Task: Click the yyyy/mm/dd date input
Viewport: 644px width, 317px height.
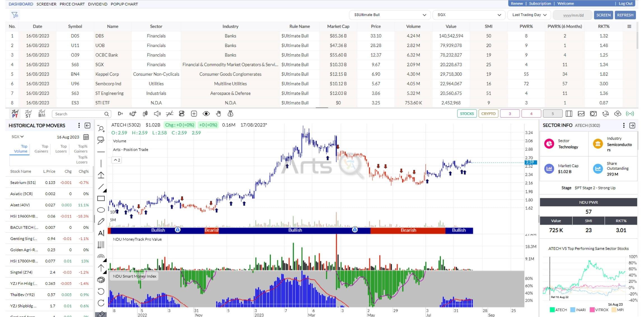Action: pos(573,15)
